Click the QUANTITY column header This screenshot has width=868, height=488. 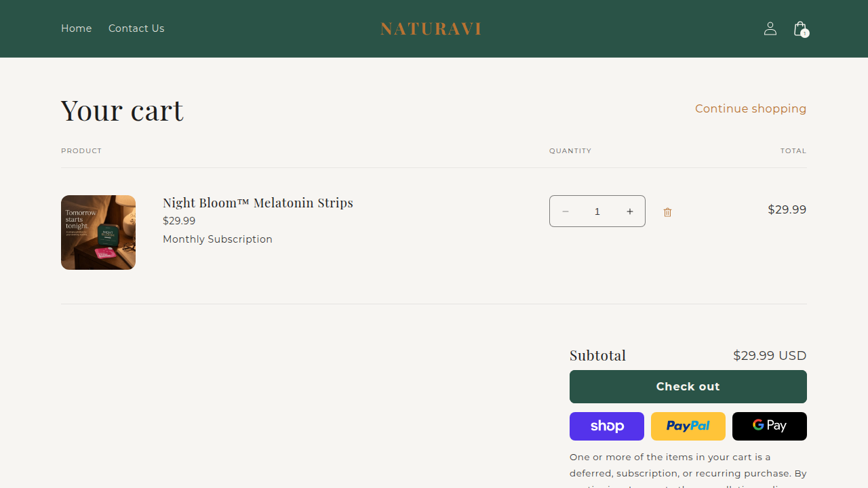pyautogui.click(x=570, y=151)
